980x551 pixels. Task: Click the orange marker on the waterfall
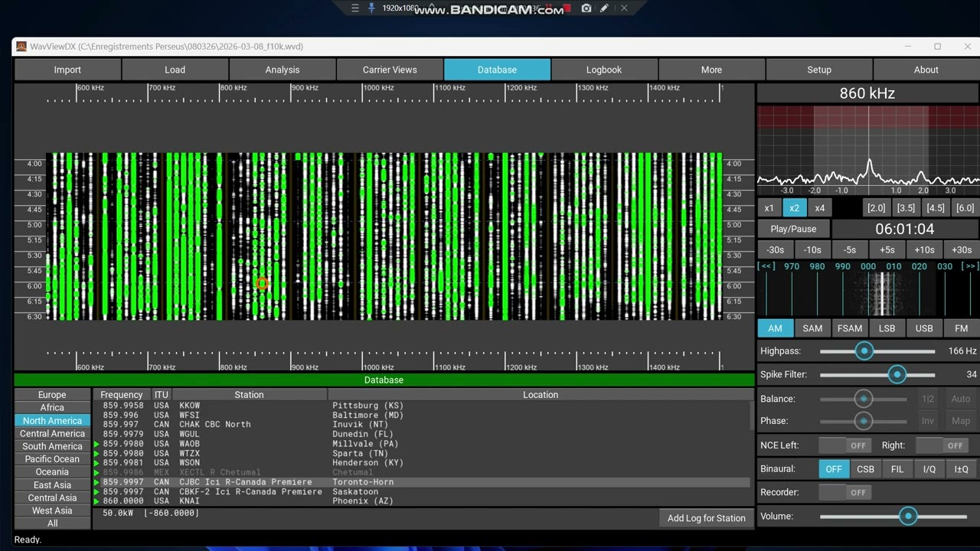coord(261,284)
